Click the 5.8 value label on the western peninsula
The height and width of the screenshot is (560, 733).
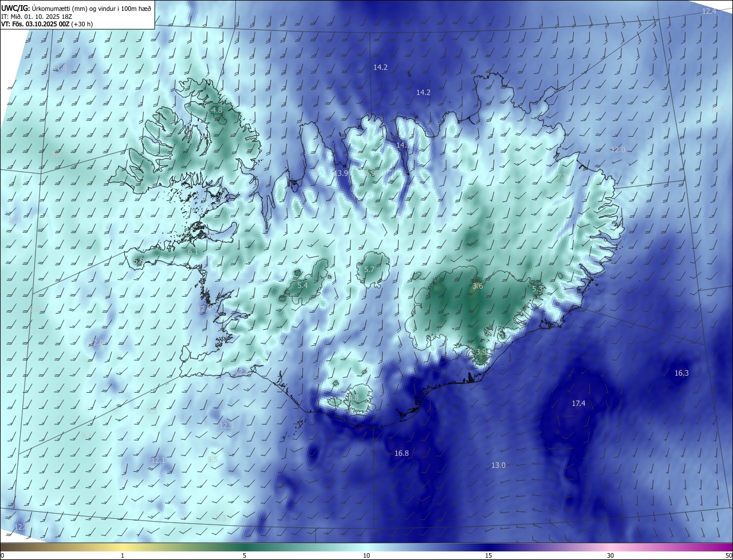pos(138,261)
